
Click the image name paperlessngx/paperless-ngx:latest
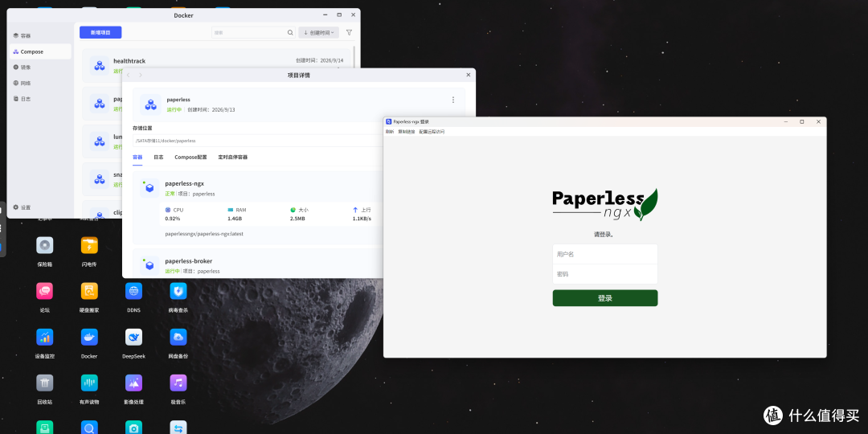click(x=204, y=234)
